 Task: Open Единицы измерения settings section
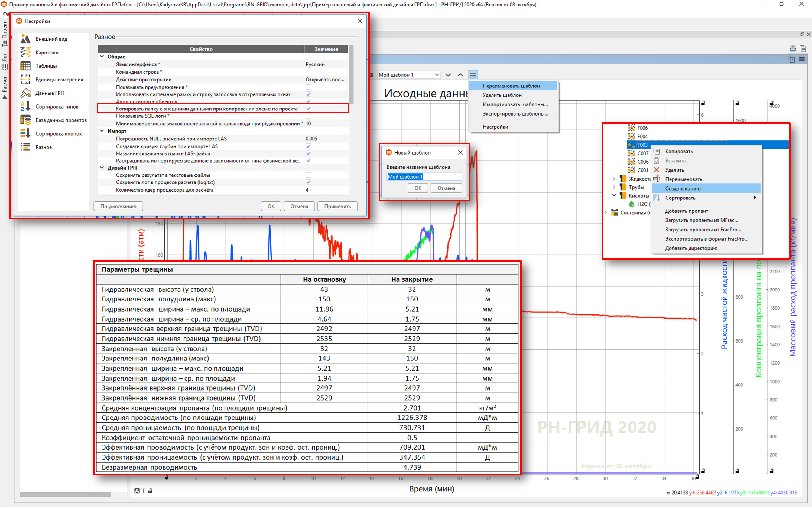[59, 79]
